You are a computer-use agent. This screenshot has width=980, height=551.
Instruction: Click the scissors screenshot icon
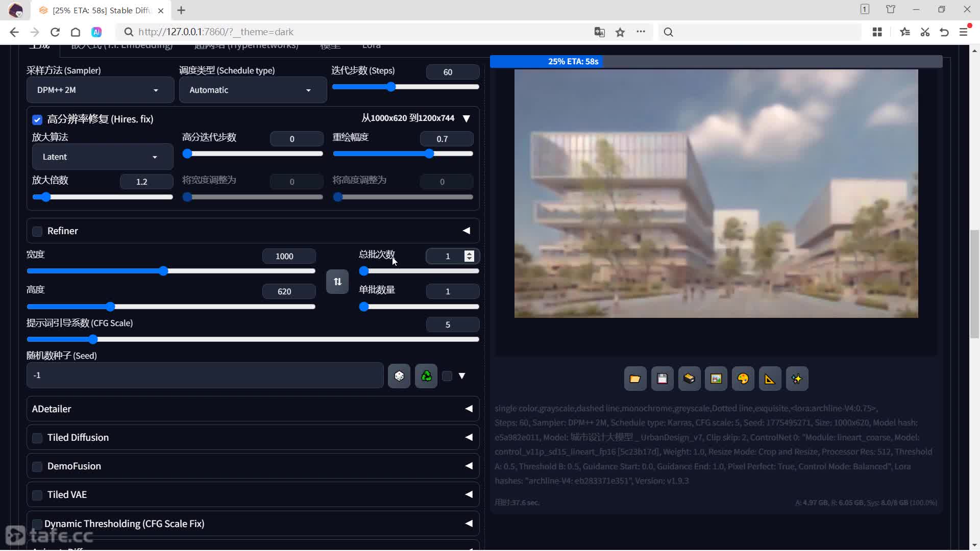click(x=925, y=32)
